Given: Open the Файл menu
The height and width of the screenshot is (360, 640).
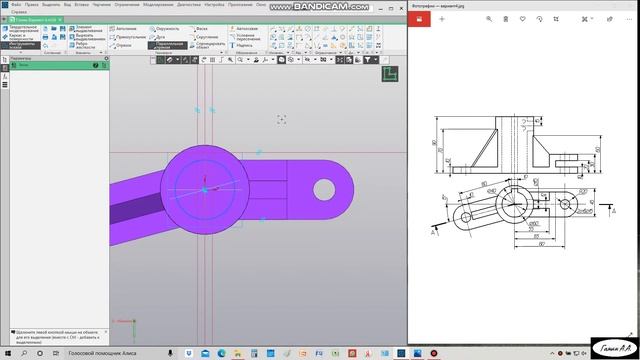Looking at the screenshot, I should pyautogui.click(x=16, y=5).
